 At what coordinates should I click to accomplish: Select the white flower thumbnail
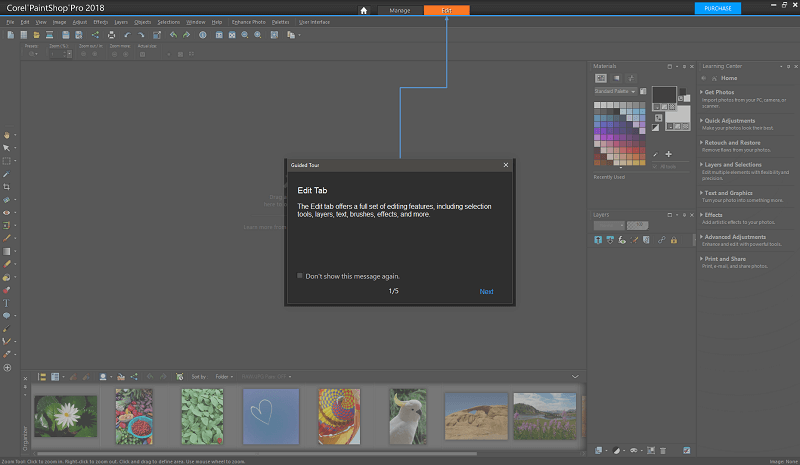(66, 417)
